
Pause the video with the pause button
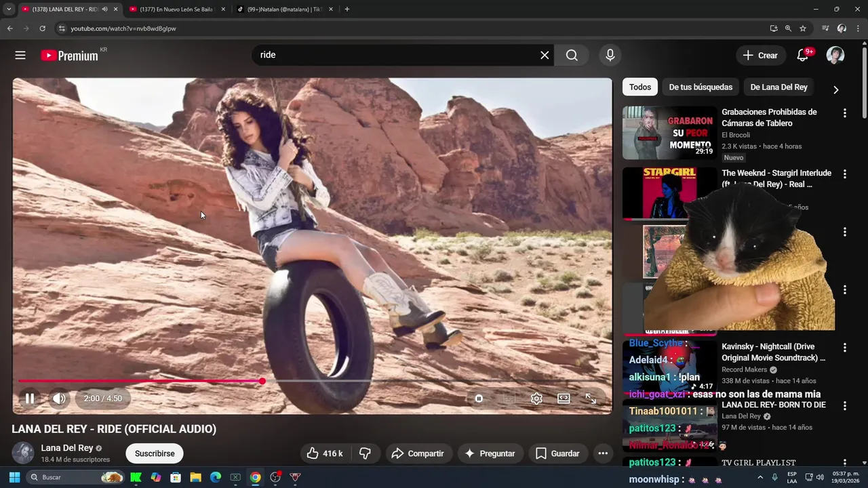(x=30, y=399)
